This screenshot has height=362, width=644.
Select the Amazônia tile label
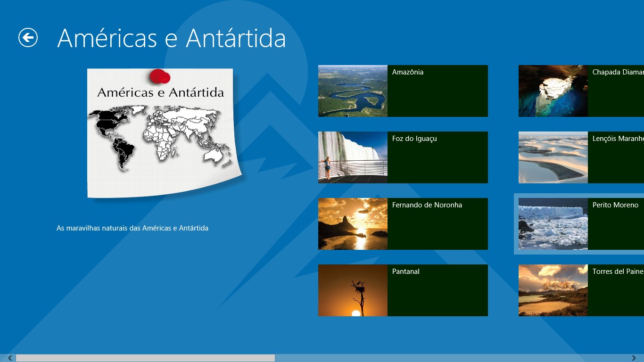[x=408, y=72]
